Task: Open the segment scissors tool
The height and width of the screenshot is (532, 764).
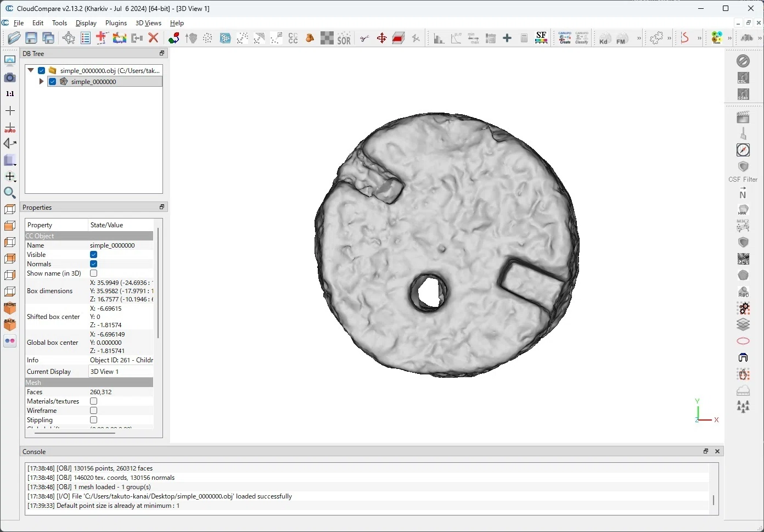Action: [364, 38]
